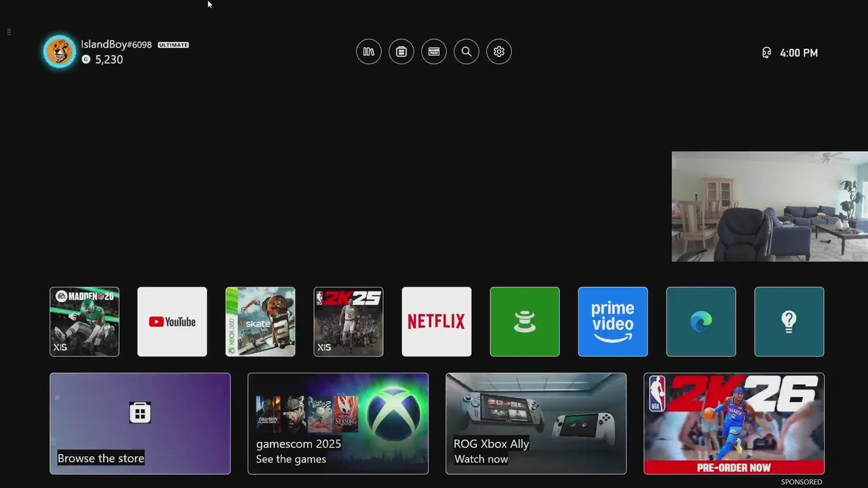Launch the Madden 26 tile
The image size is (868, 488).
click(84, 321)
